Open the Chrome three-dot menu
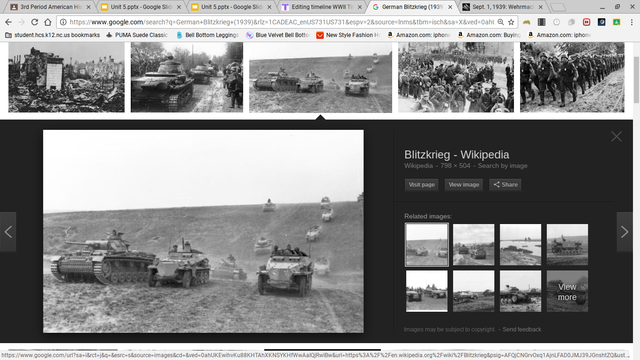640x360 pixels. (x=631, y=22)
